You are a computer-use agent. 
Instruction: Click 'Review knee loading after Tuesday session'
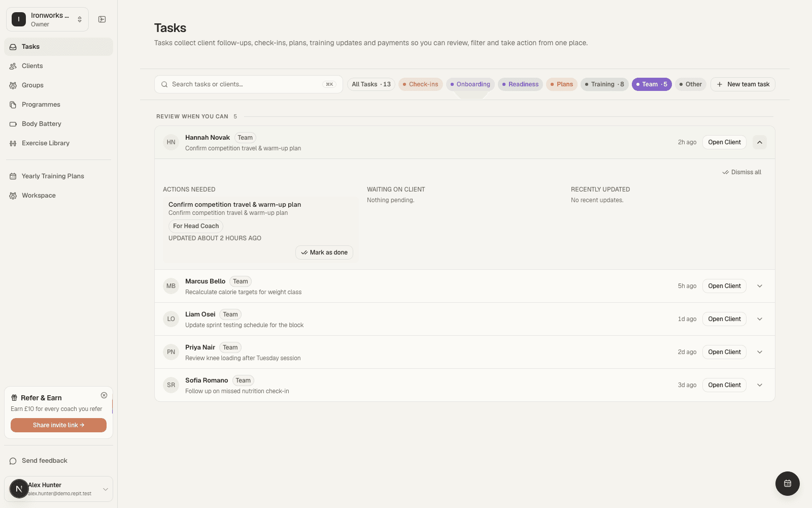243,358
